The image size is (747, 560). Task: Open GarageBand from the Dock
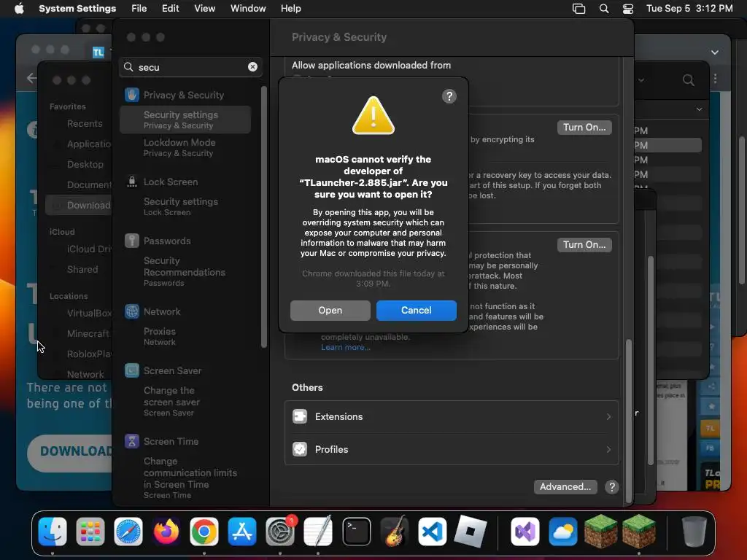click(x=395, y=531)
